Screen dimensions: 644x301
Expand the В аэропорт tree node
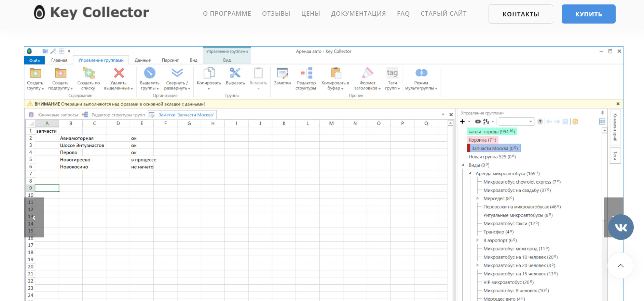tap(478, 240)
